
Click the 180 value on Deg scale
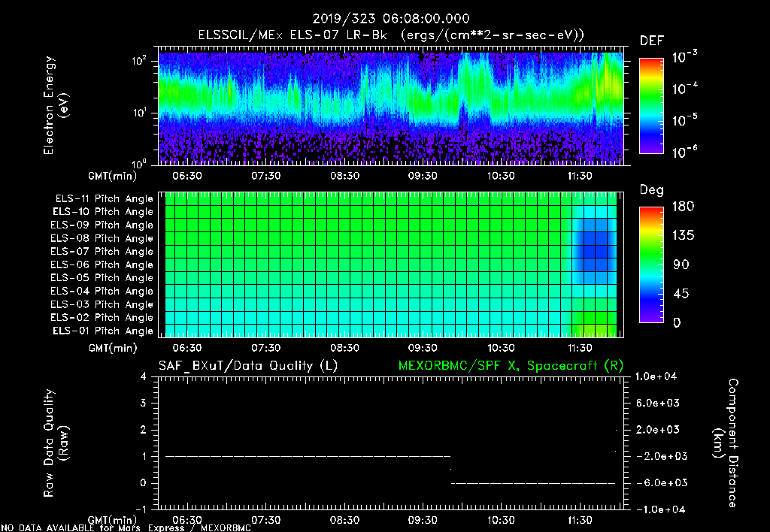coord(683,207)
